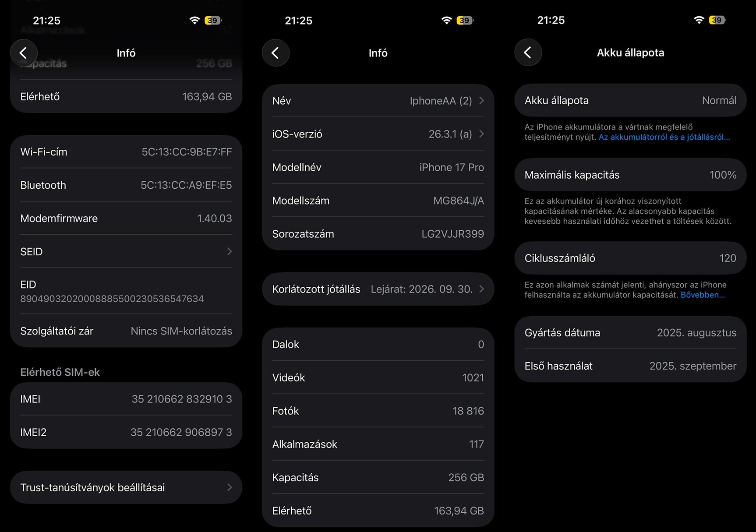Screen dimensions: 756x532
Task: Tap the EID number value
Action: tap(112, 299)
